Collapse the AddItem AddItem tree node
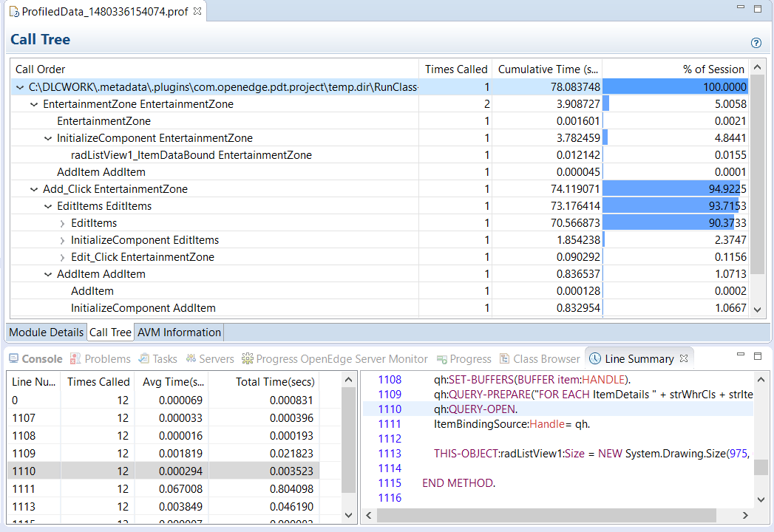Screen dimensions: 774x532 coord(48,274)
